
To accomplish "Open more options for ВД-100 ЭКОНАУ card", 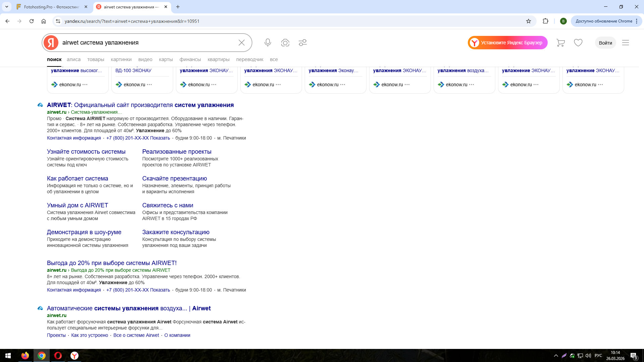I will click(149, 85).
